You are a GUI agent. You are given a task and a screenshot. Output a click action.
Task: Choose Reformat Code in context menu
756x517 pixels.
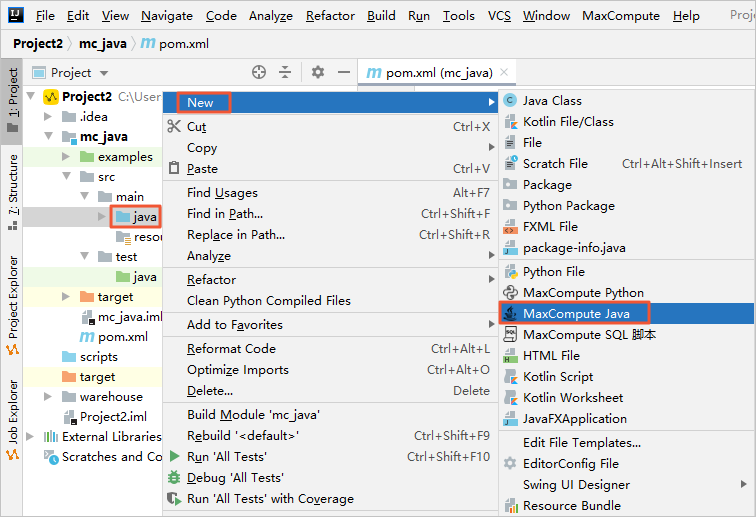click(330, 349)
